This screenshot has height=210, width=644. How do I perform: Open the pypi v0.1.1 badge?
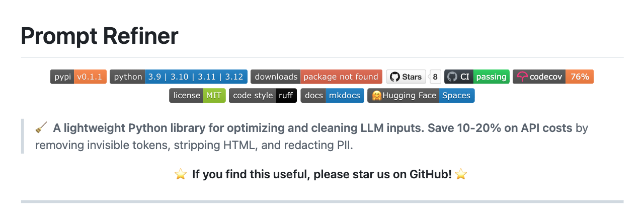pos(78,77)
